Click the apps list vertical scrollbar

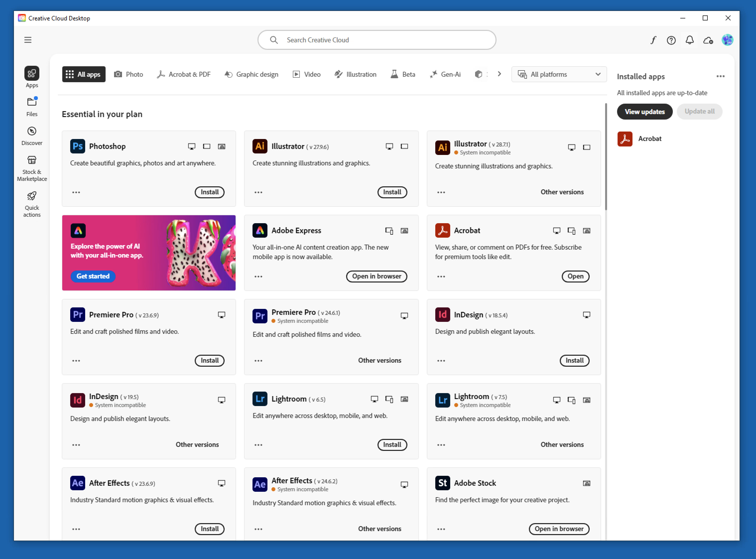[606, 156]
